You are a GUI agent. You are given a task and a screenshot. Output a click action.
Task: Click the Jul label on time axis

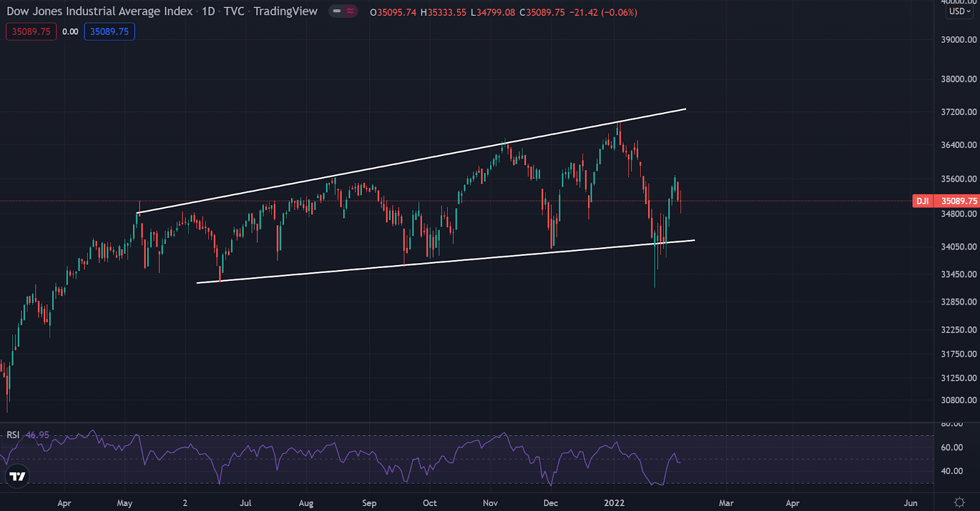click(x=246, y=503)
